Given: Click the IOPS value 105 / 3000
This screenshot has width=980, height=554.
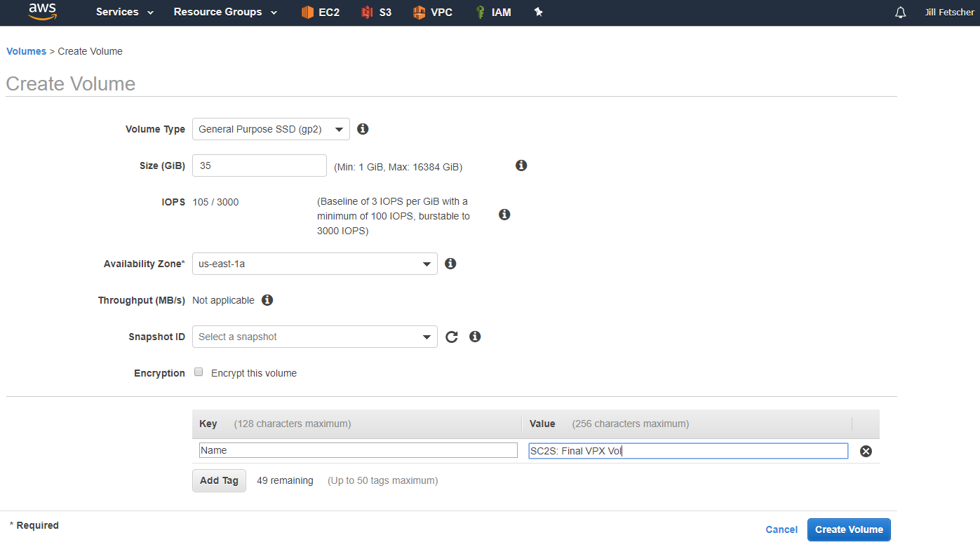Looking at the screenshot, I should [x=215, y=202].
